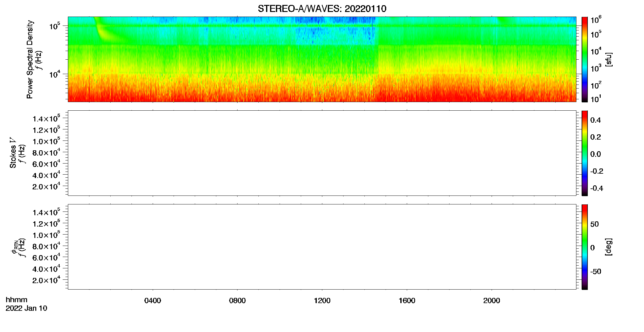
Task: Click the 1600 time axis label
Action: click(407, 301)
